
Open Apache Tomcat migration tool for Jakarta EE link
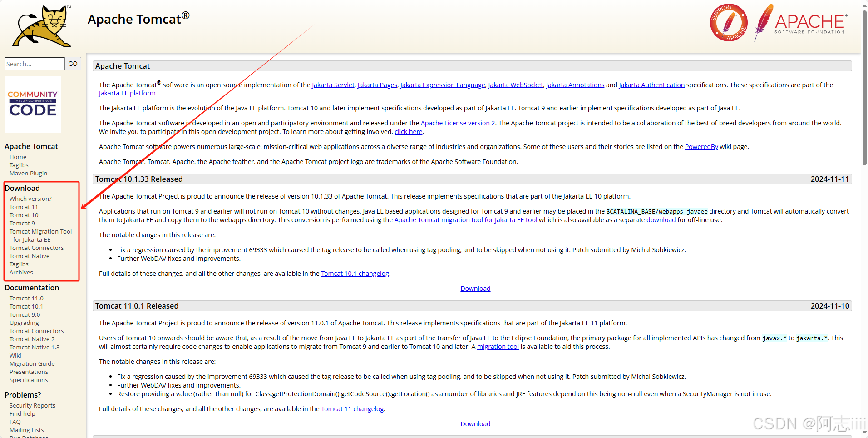(466, 220)
